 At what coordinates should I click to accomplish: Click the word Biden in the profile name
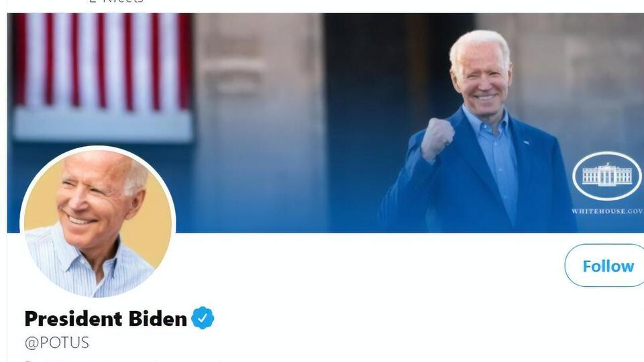(x=158, y=318)
